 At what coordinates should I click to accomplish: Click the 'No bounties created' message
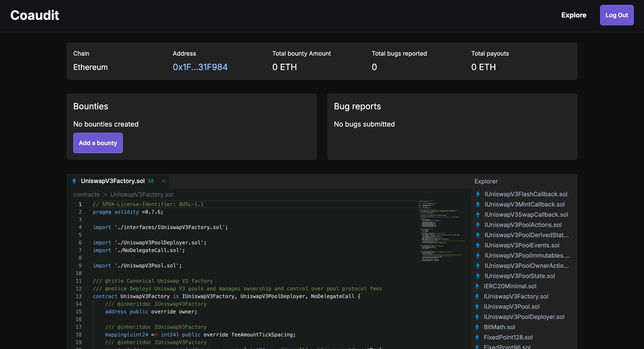[106, 124]
